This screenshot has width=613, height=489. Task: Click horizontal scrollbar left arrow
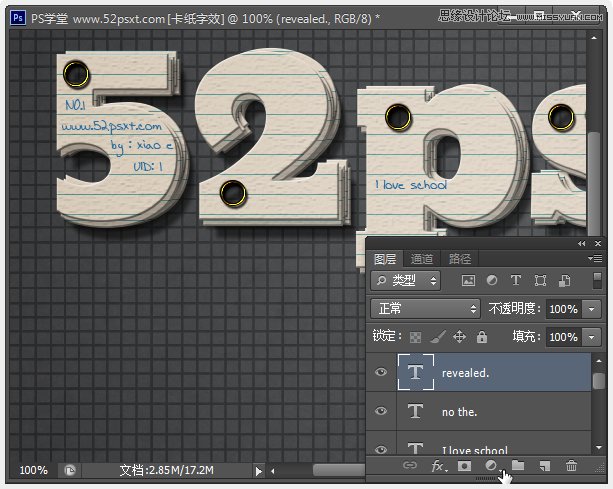272,471
